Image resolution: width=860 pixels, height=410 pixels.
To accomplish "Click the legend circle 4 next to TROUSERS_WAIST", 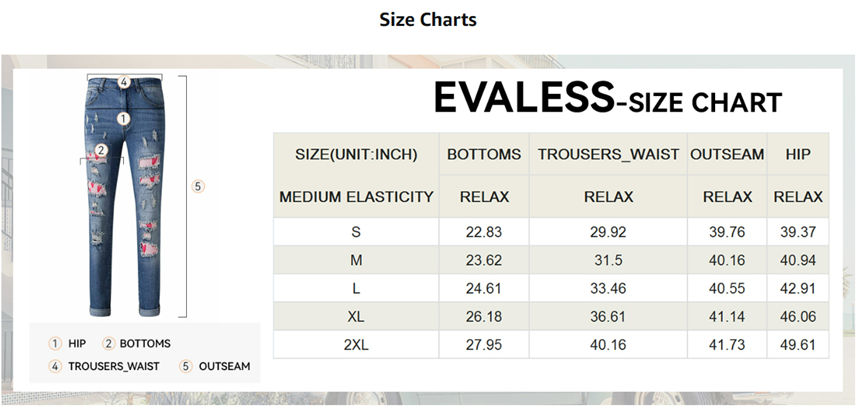I will (56, 366).
